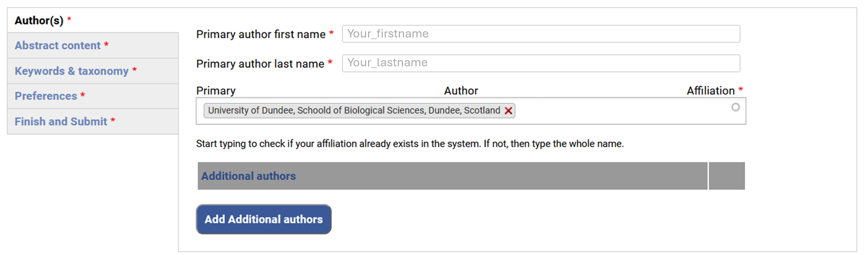Click the blank gray column beside Additional authors
The height and width of the screenshot is (255, 868).
pyautogui.click(x=726, y=176)
